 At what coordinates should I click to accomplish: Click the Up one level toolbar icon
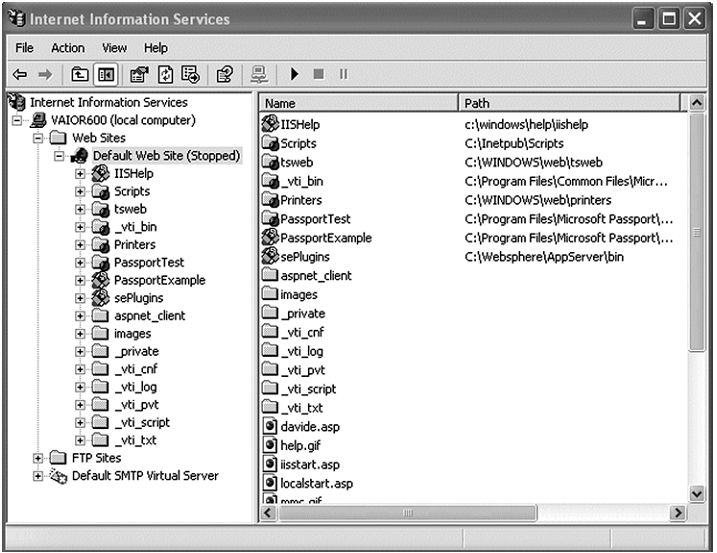point(80,74)
